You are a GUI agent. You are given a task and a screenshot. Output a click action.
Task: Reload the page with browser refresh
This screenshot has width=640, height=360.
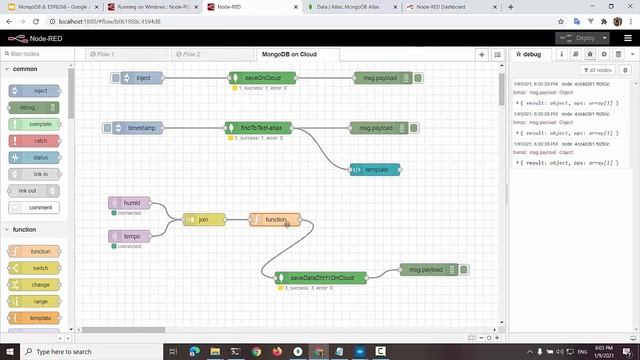click(x=36, y=22)
